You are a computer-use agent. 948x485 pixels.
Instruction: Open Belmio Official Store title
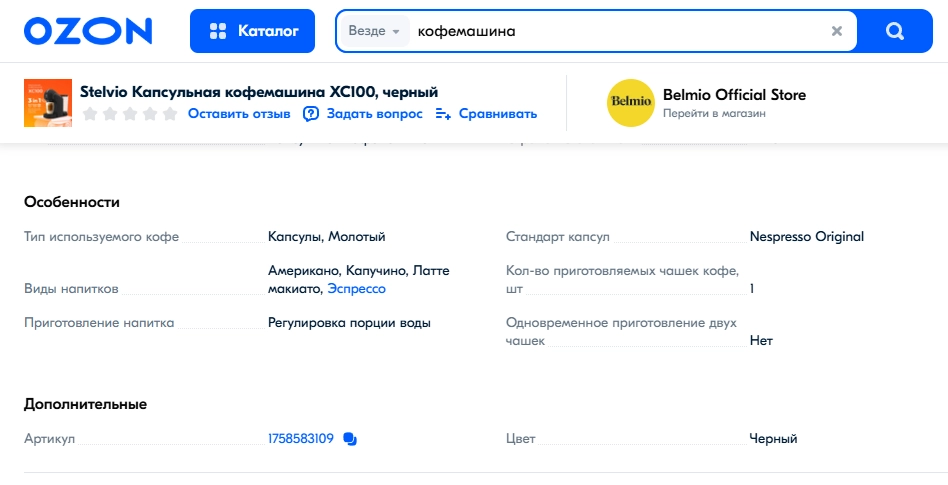pyautogui.click(x=734, y=95)
